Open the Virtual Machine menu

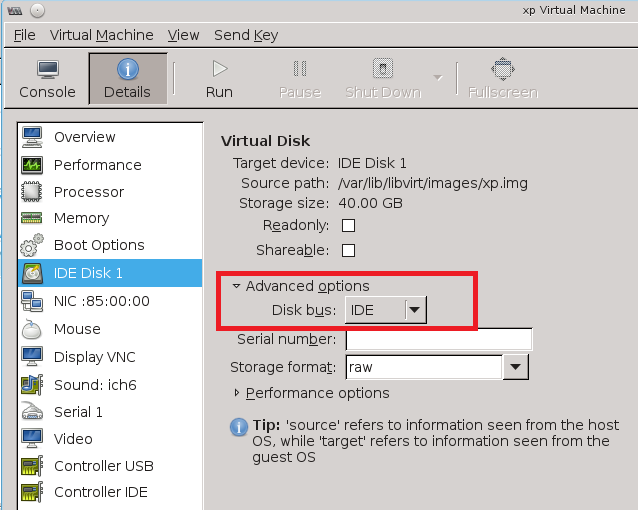tap(103, 35)
